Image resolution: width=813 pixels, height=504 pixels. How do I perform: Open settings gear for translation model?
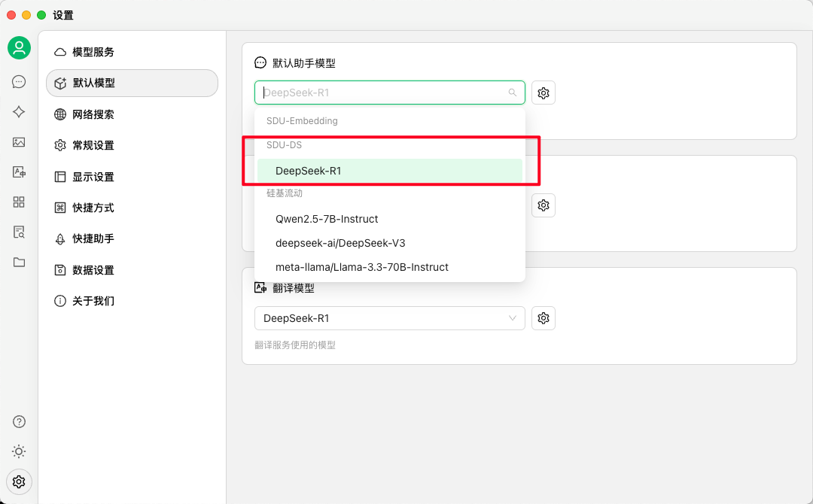544,318
